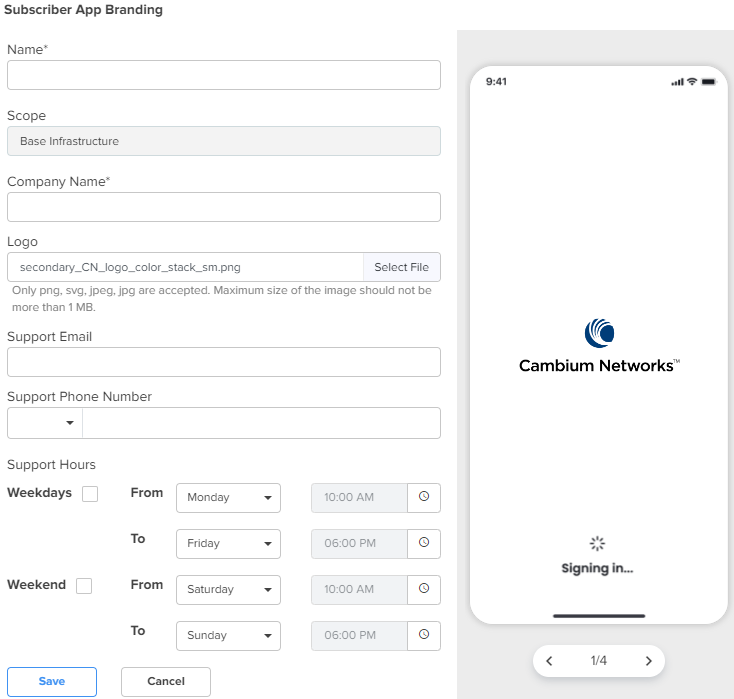Open the Monday weekday start dropdown

point(228,498)
